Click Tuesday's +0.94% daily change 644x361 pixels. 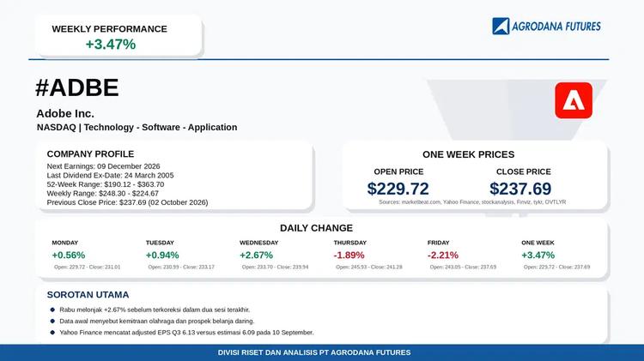(x=162, y=256)
